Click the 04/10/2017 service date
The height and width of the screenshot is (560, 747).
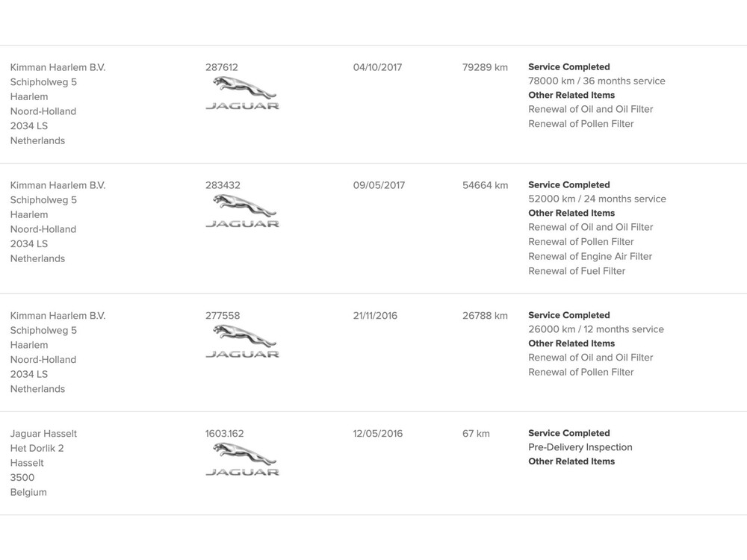click(377, 67)
